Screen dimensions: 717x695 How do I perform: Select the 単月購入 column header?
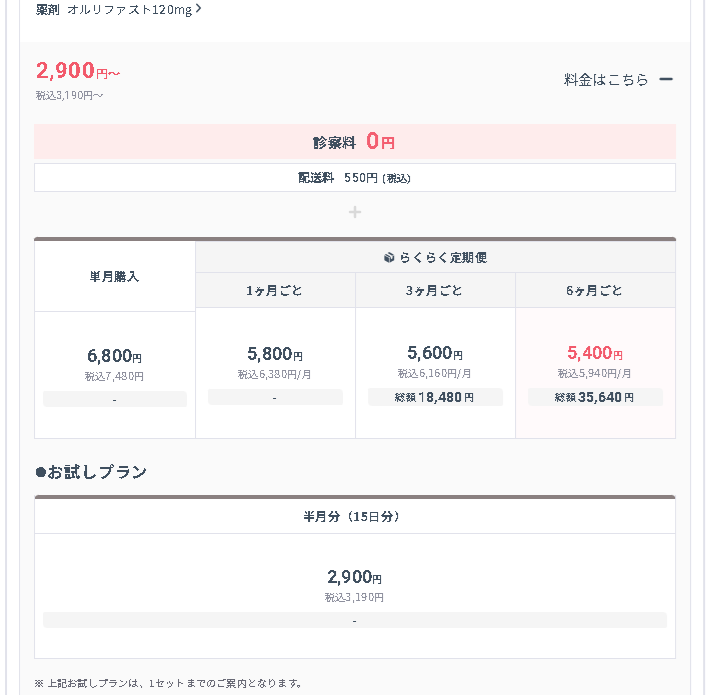click(x=114, y=277)
